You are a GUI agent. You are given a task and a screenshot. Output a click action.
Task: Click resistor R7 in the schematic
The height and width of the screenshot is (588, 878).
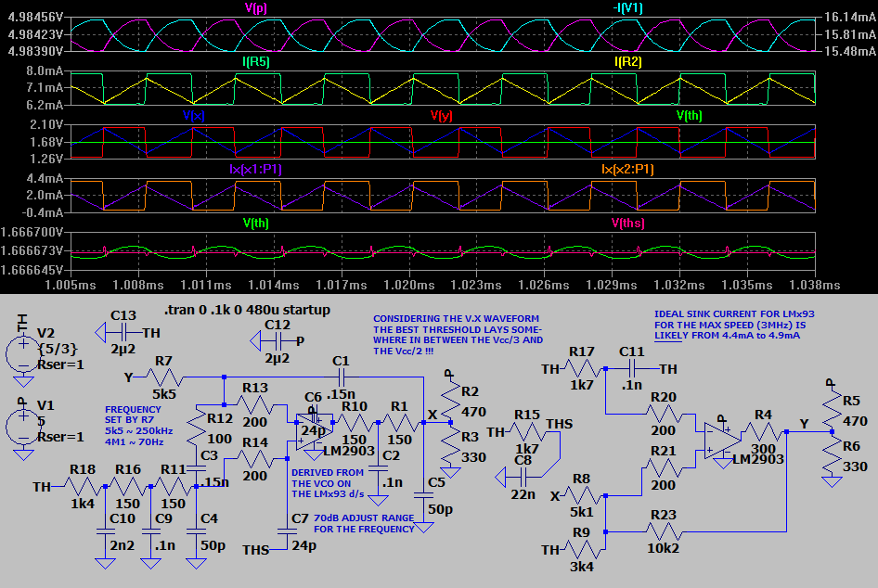[x=163, y=377]
